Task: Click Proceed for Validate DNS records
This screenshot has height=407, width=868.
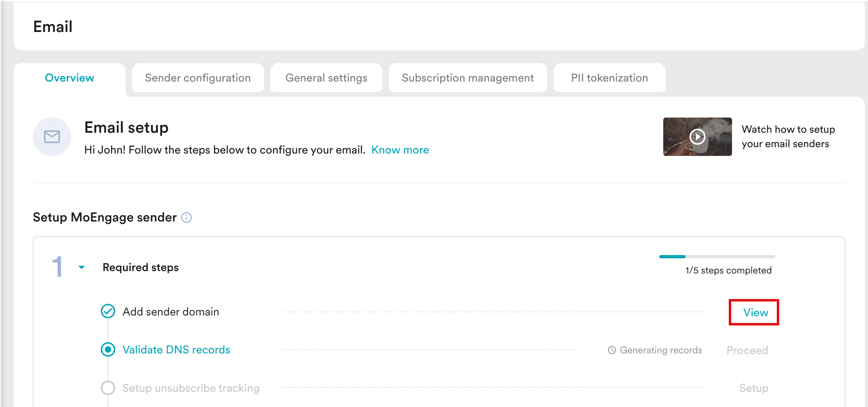Action: (747, 351)
